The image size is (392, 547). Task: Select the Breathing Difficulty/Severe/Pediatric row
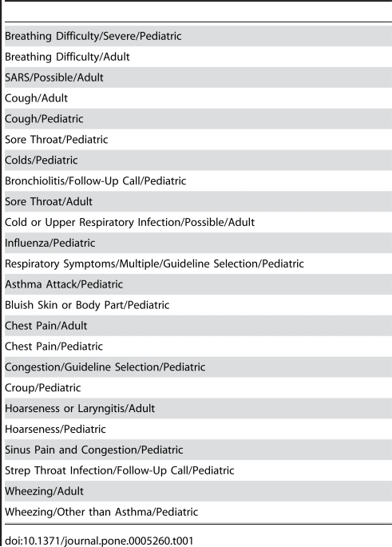(198, 36)
